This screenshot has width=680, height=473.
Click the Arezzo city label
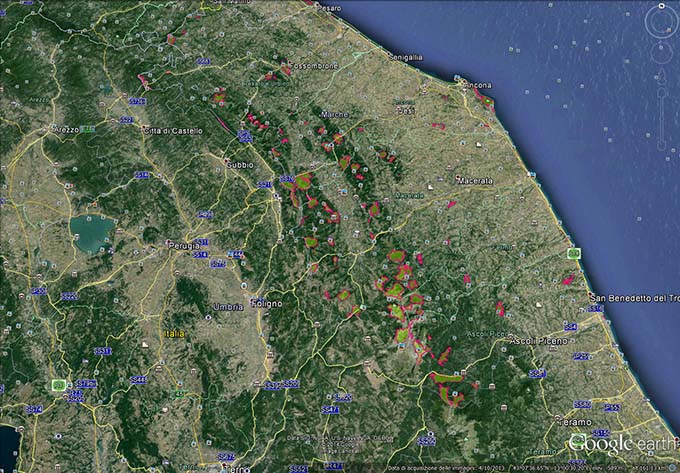click(64, 128)
